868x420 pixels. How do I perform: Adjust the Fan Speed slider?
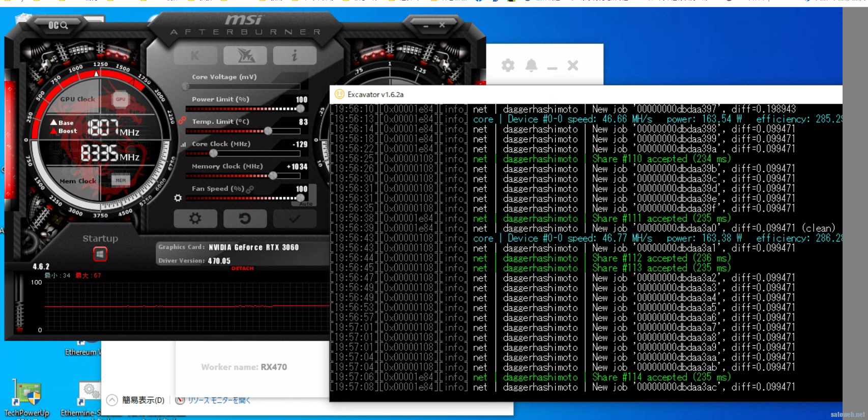pos(245,198)
